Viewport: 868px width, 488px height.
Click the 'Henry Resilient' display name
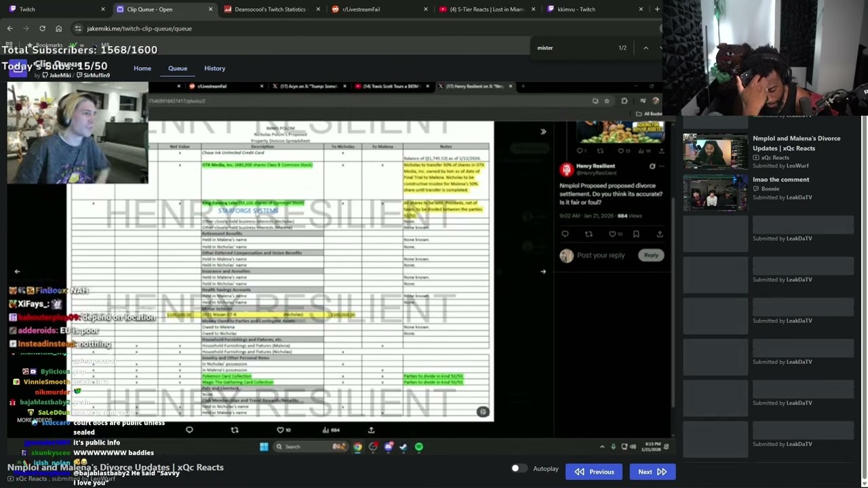click(x=595, y=166)
